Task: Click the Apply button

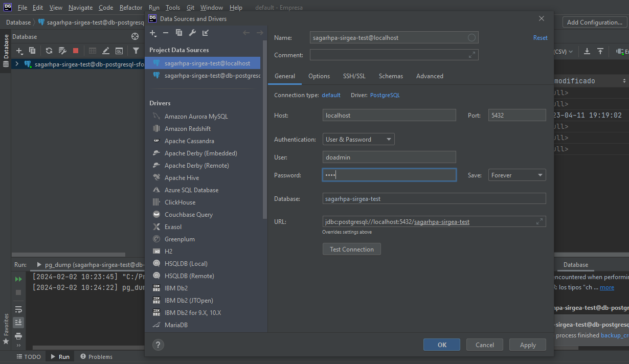Action: pos(528,345)
